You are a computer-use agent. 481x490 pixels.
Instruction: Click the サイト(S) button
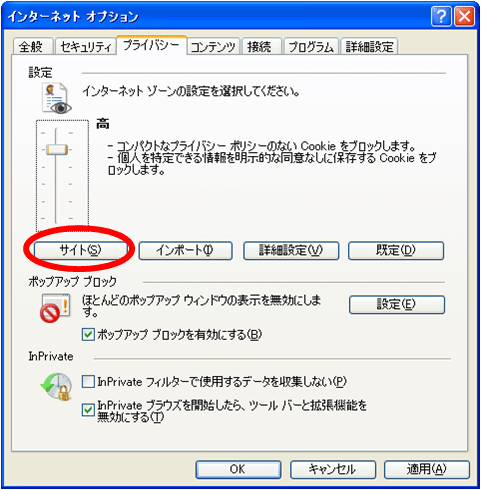coord(80,250)
